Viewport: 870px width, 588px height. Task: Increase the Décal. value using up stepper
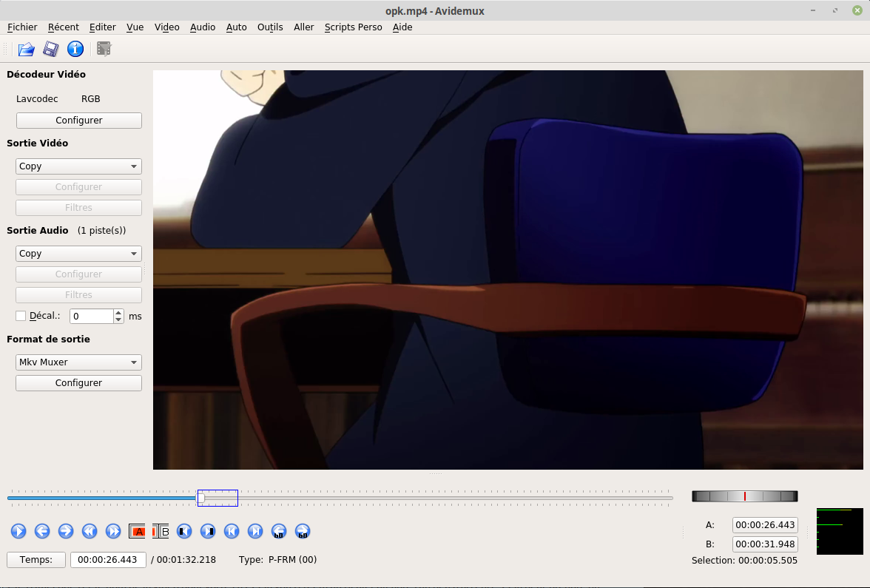(x=118, y=312)
